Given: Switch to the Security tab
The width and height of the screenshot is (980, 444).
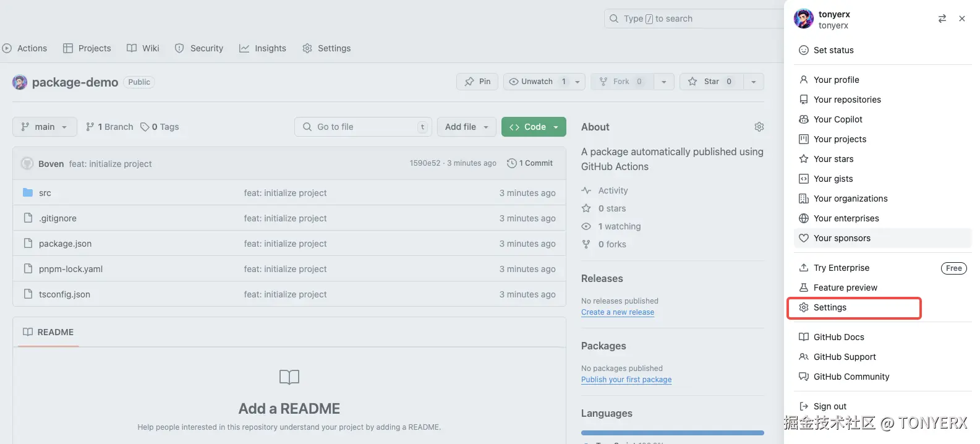Looking at the screenshot, I should [x=199, y=48].
